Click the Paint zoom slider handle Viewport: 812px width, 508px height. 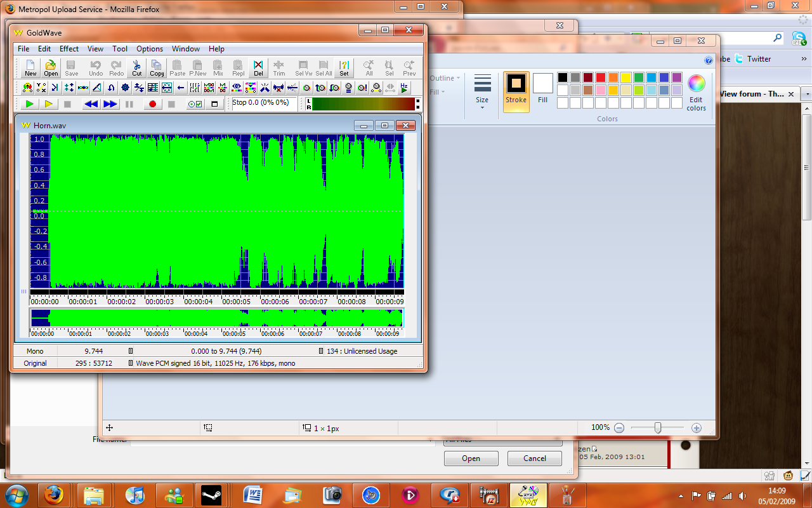coord(658,428)
